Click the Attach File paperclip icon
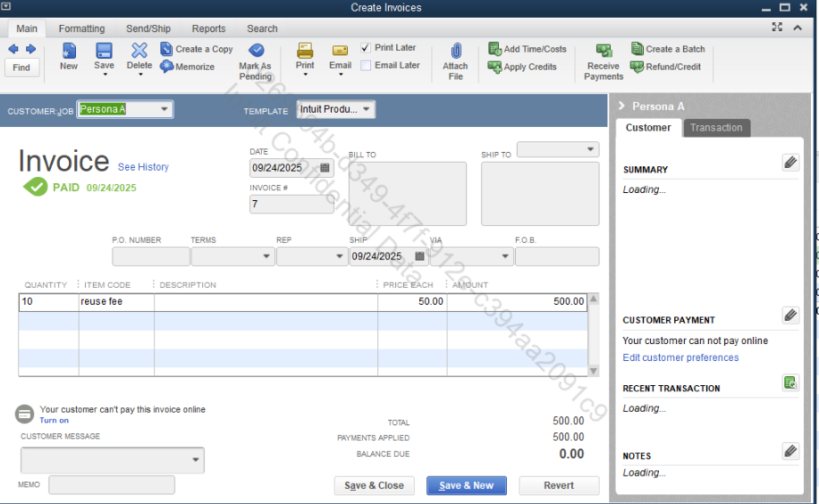The width and height of the screenshot is (819, 504). click(x=455, y=52)
